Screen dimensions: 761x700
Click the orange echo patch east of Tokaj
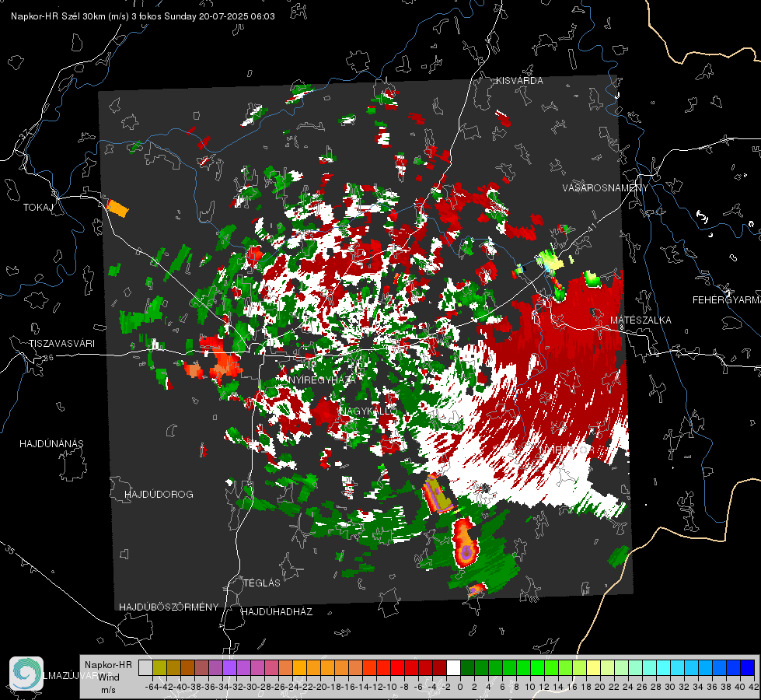click(x=117, y=208)
